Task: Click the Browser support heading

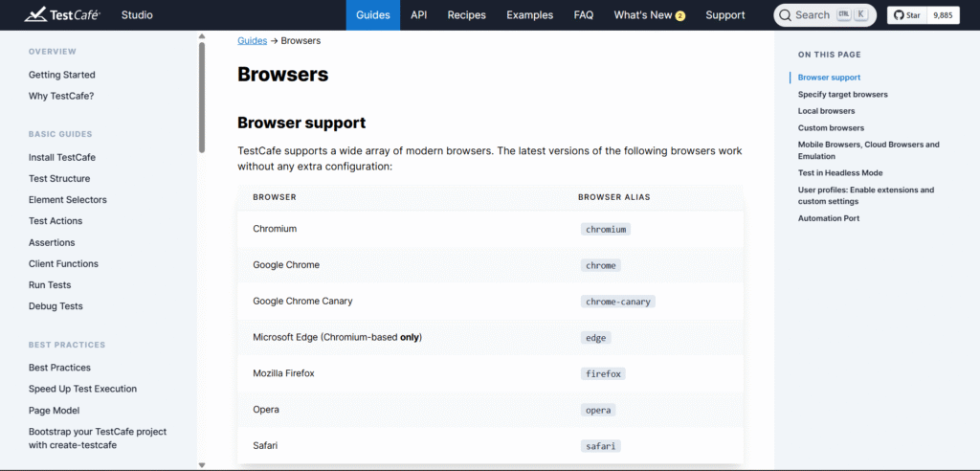Action: point(301,123)
